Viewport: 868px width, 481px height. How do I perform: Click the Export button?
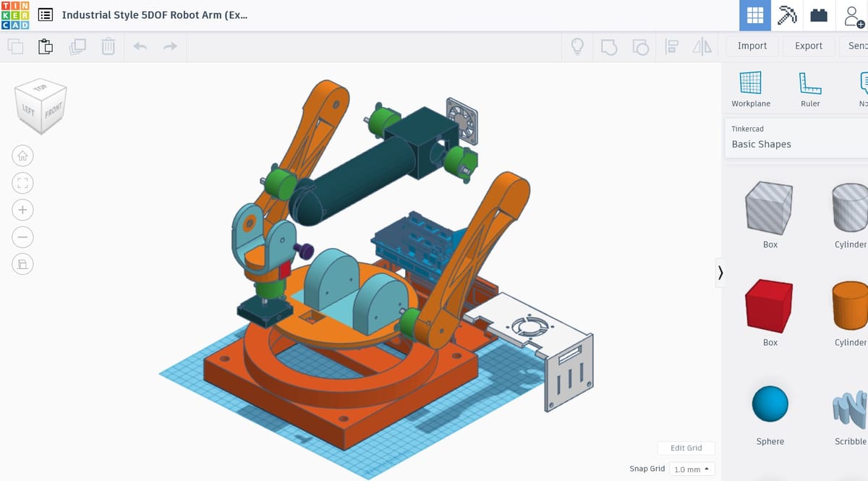pos(808,46)
